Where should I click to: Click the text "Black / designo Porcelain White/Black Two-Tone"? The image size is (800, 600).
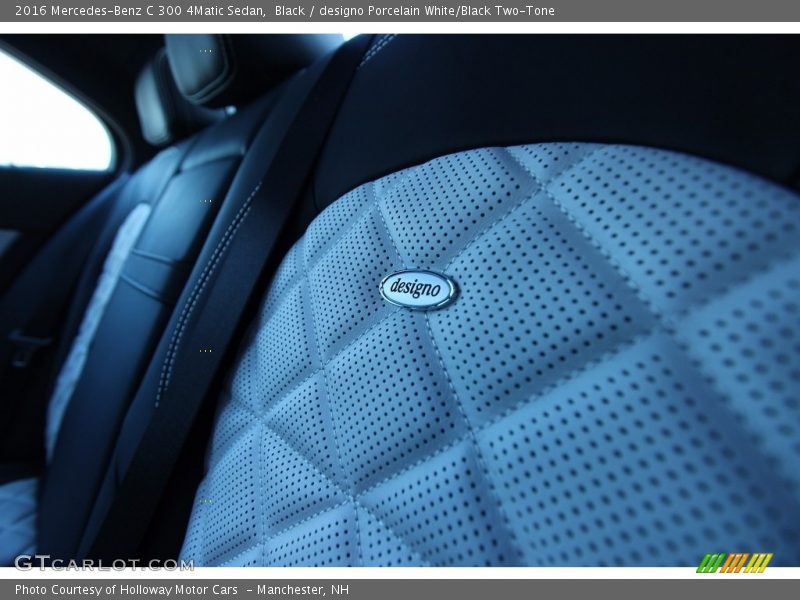[x=414, y=11]
